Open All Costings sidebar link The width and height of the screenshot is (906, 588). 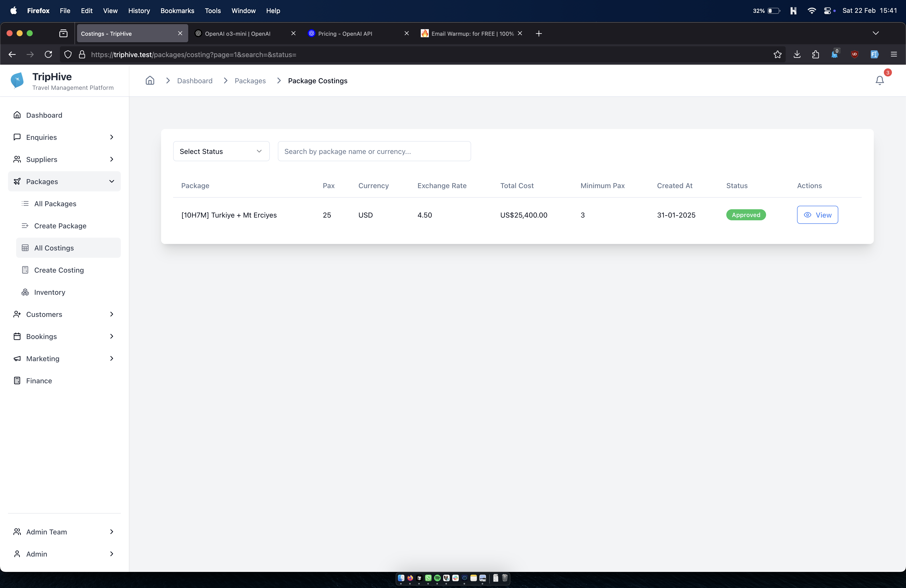(x=68, y=248)
